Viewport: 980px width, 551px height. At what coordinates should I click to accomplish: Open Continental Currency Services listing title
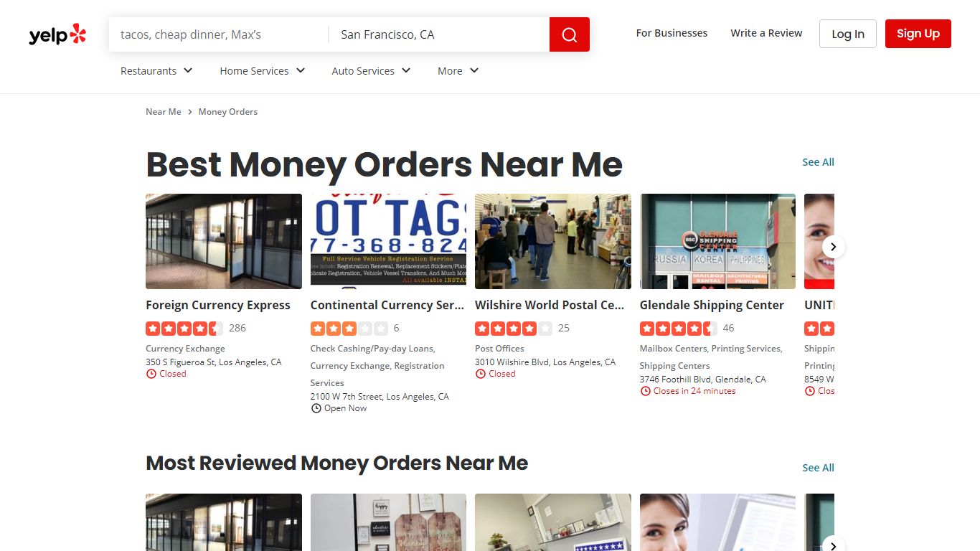tap(387, 305)
